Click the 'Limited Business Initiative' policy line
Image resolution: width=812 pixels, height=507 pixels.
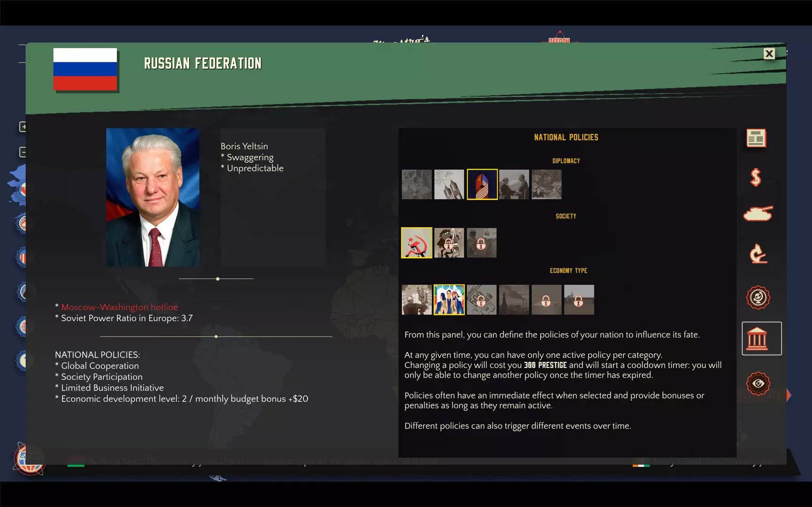112,388
